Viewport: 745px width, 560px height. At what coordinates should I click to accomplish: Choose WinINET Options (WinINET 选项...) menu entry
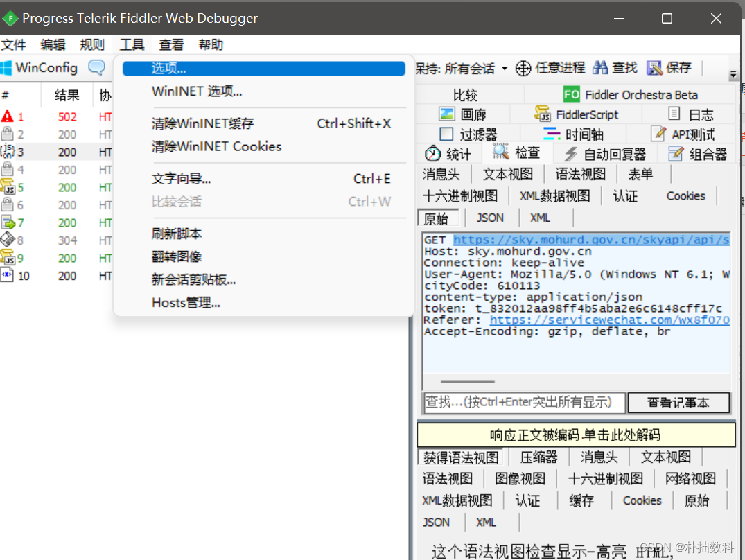pos(264,91)
